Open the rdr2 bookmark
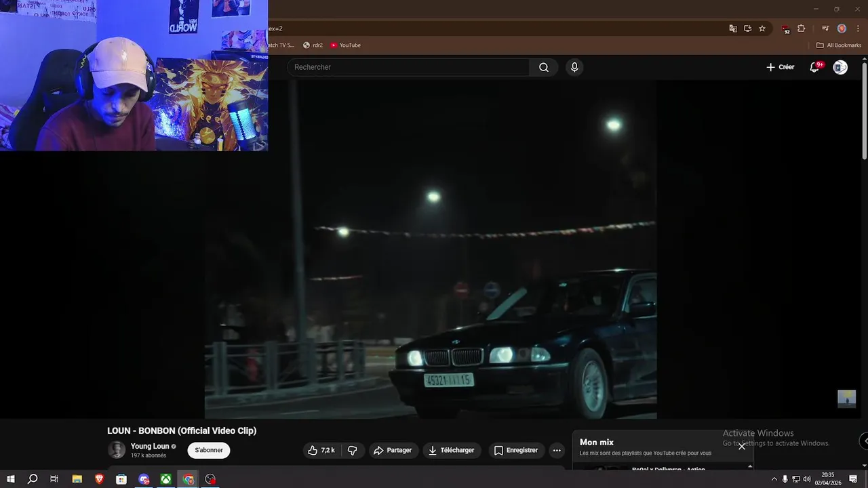 tap(313, 45)
